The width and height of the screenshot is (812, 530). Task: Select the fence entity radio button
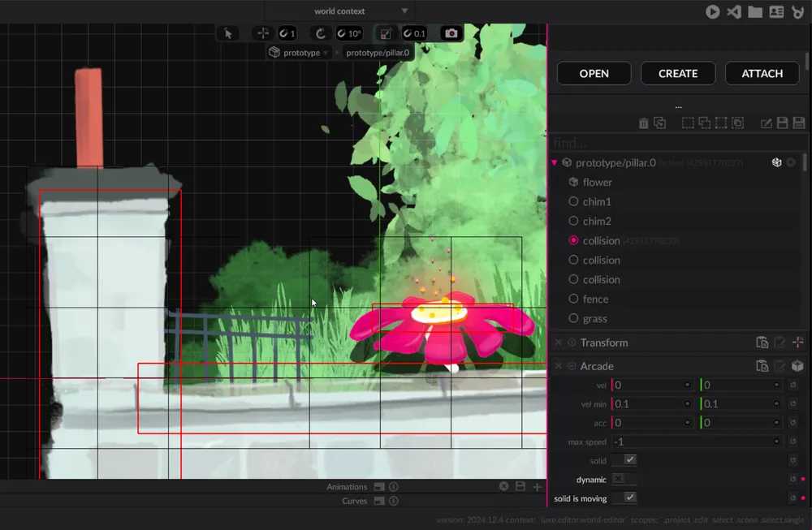click(573, 299)
